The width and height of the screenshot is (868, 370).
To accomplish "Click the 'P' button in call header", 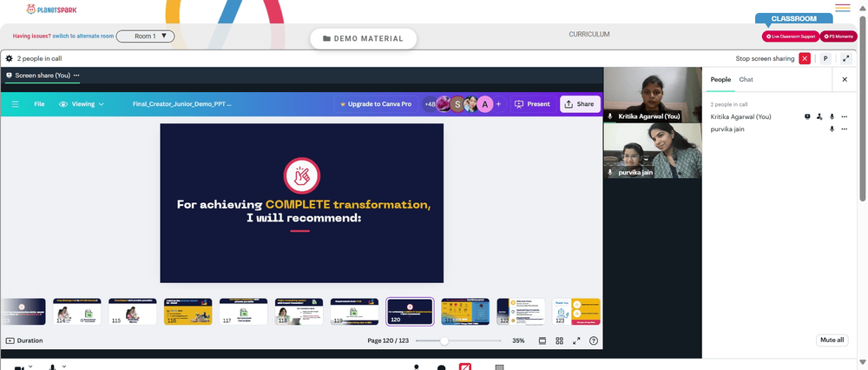I will pos(825,58).
